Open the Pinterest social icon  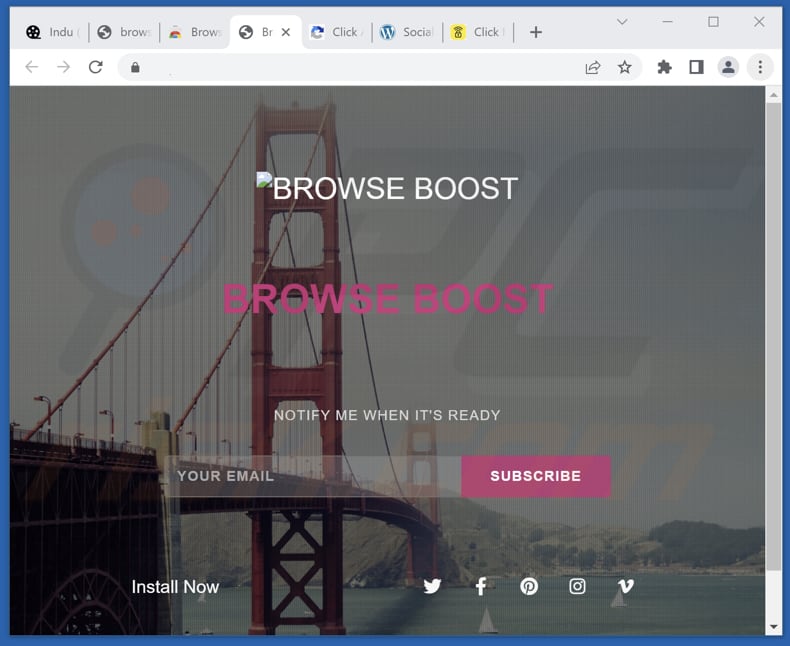tap(529, 586)
